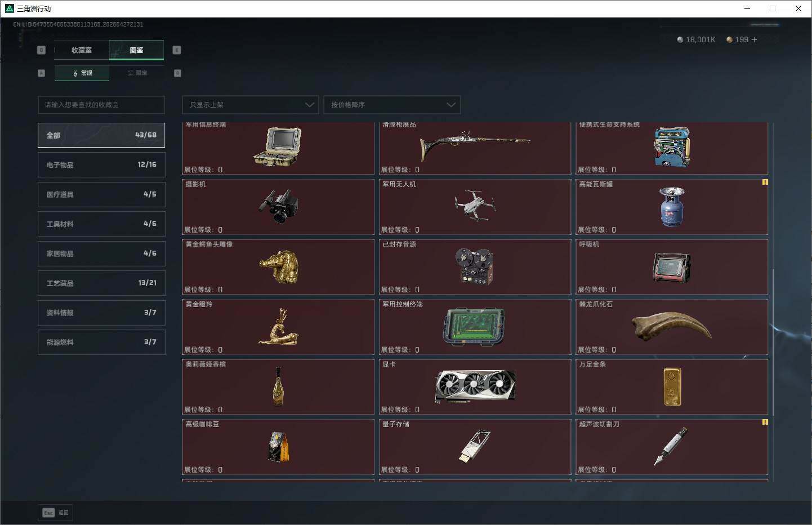Image resolution: width=812 pixels, height=525 pixels.
Task: Select the 超声波切割刀 cutter icon
Action: 671,446
